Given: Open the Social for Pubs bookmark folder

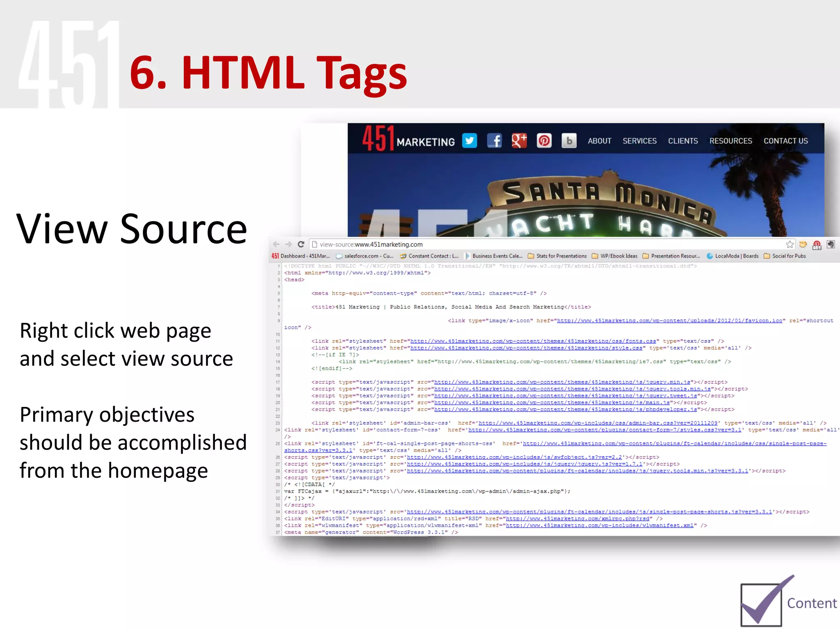Looking at the screenshot, I should (785, 256).
